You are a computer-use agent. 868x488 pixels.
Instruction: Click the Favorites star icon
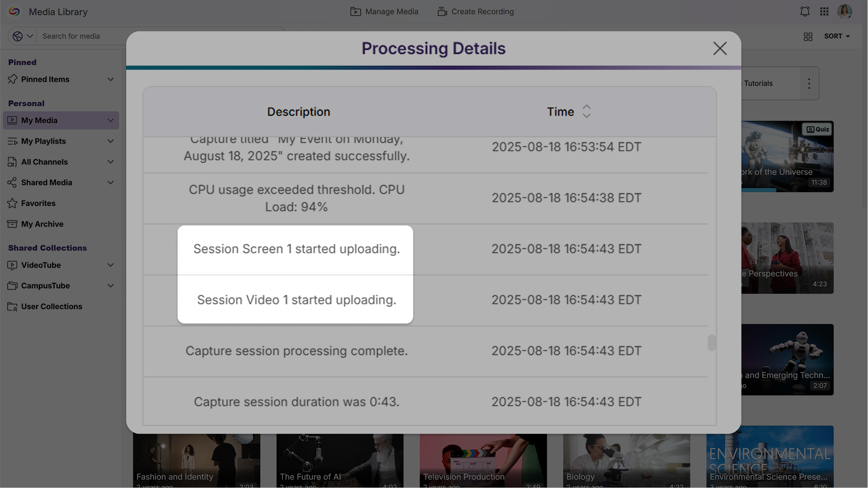point(12,203)
